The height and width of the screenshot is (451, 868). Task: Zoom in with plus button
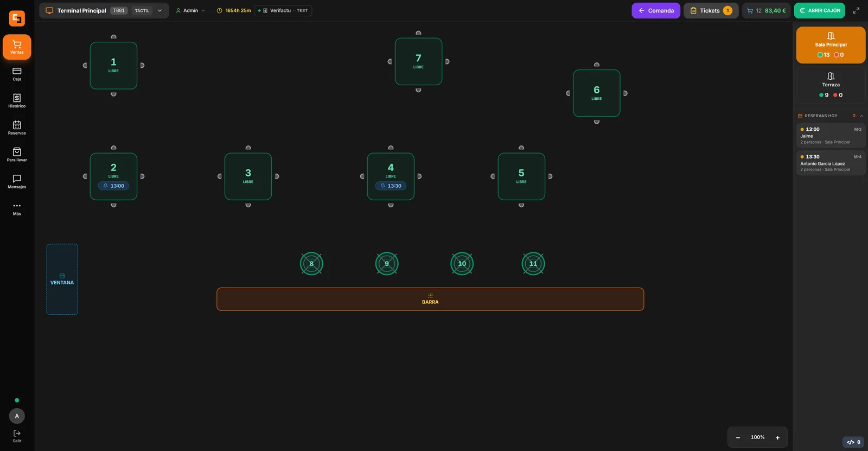click(x=777, y=437)
